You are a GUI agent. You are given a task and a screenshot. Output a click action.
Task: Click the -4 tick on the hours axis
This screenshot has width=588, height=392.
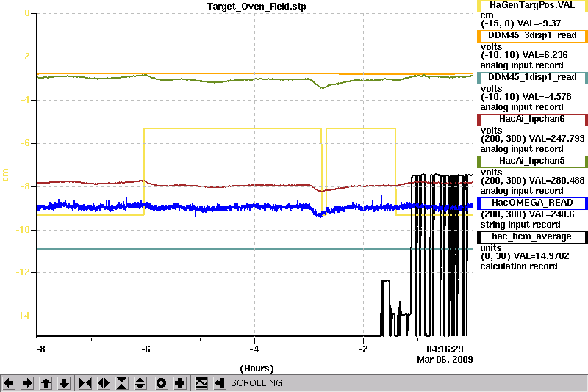[254, 349]
